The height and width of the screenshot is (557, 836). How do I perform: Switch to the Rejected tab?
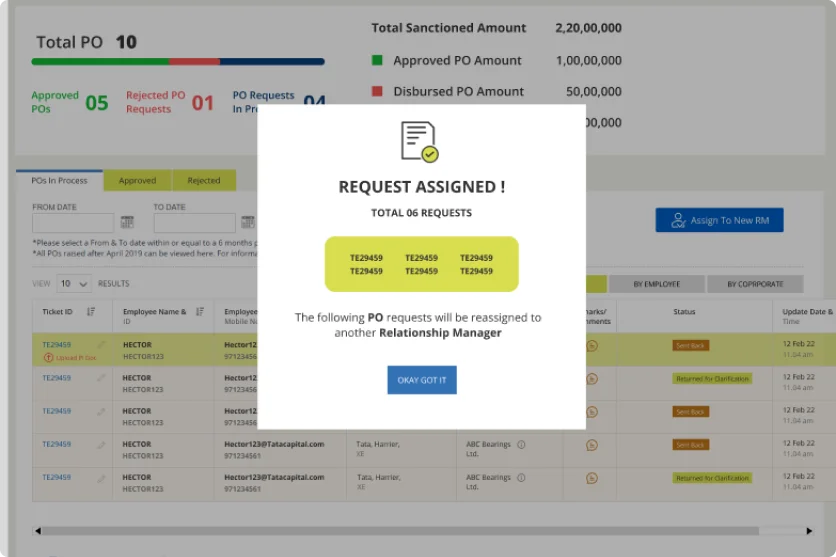click(203, 181)
